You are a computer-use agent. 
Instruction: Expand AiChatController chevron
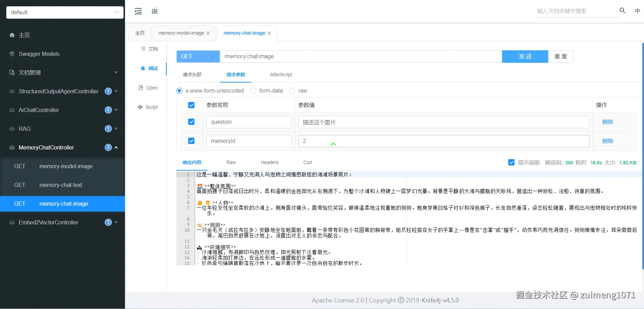pos(116,110)
